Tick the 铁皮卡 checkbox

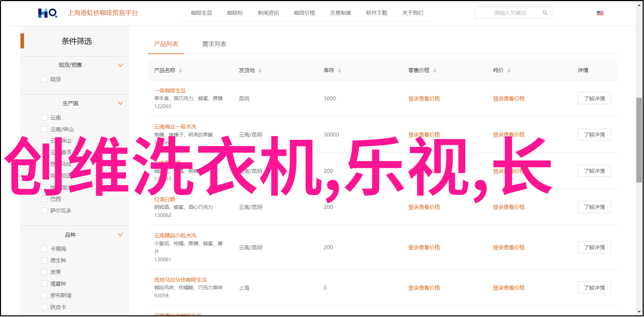44,307
